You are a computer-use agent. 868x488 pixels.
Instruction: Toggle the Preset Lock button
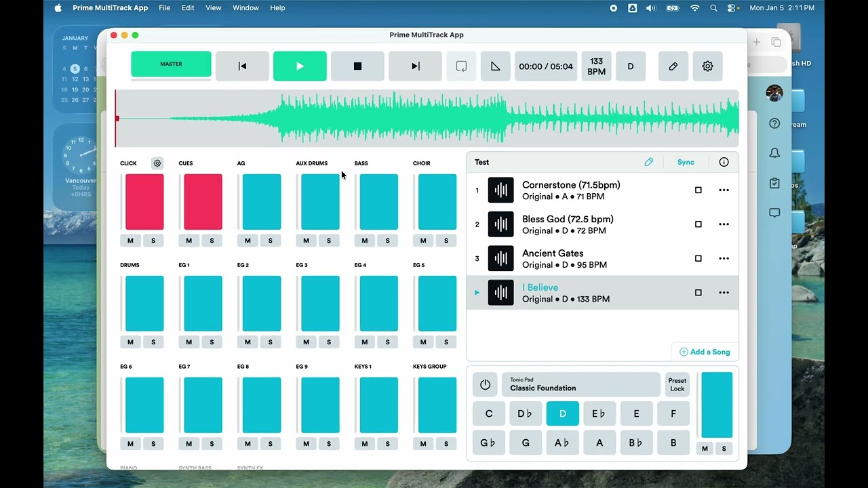pyautogui.click(x=677, y=384)
